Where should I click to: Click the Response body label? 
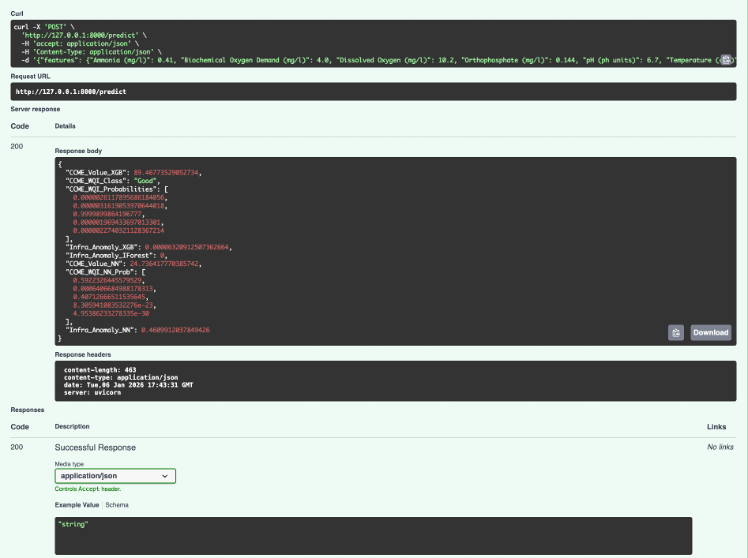[78, 151]
